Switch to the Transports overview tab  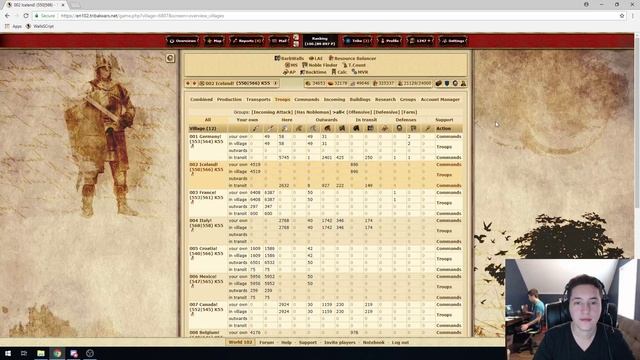(x=258, y=100)
